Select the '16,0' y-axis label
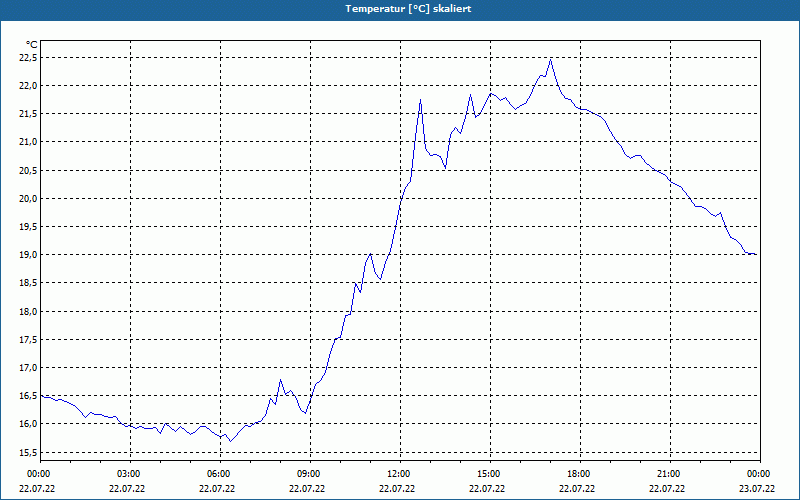 click(x=28, y=423)
